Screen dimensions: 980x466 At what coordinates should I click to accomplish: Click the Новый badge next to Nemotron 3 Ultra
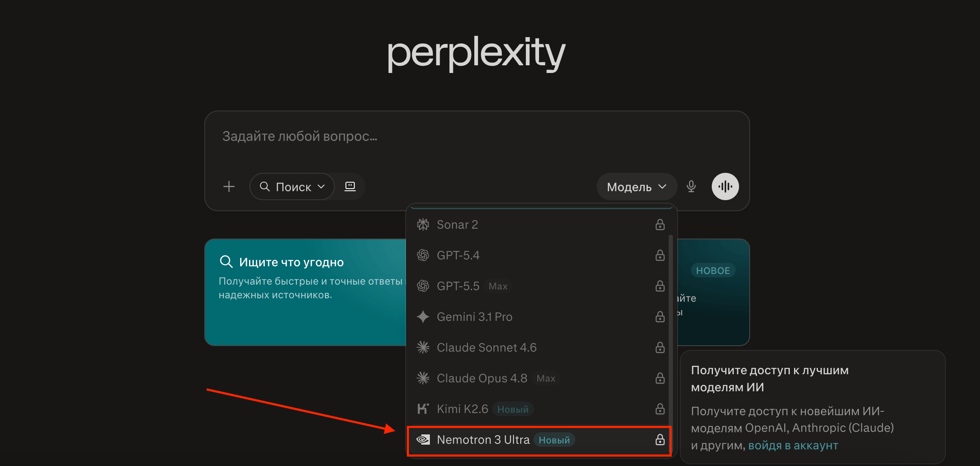coord(554,440)
